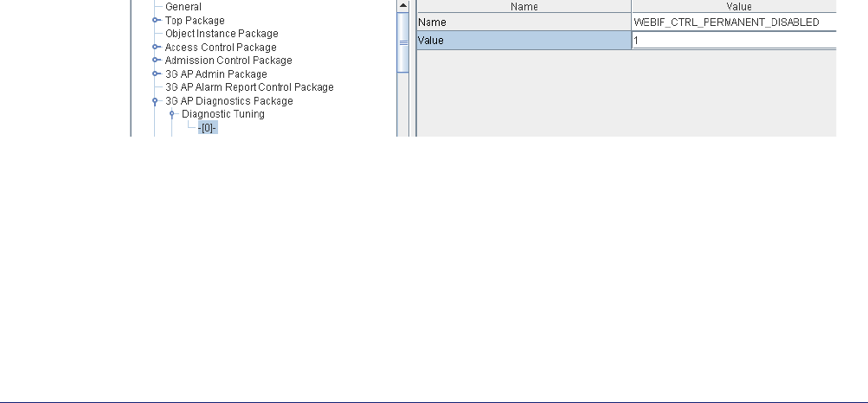Screen dimensions: 868x403
Task: Click the Value column header
Action: tap(734, 7)
